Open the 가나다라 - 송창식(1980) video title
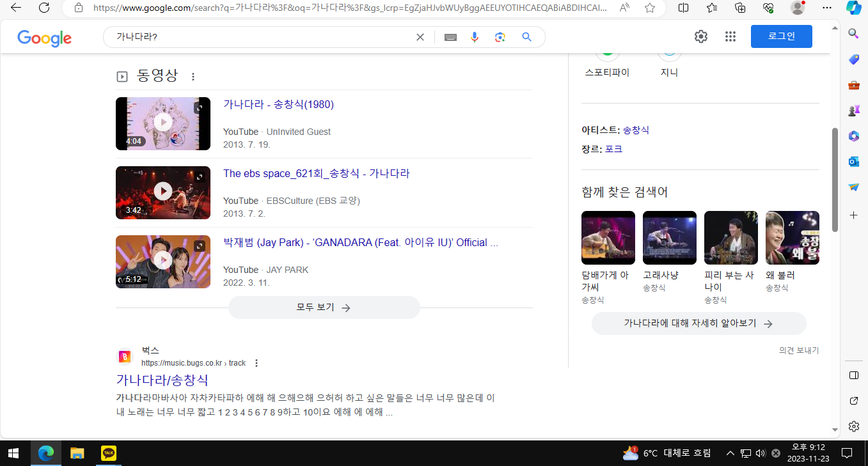 pos(278,104)
